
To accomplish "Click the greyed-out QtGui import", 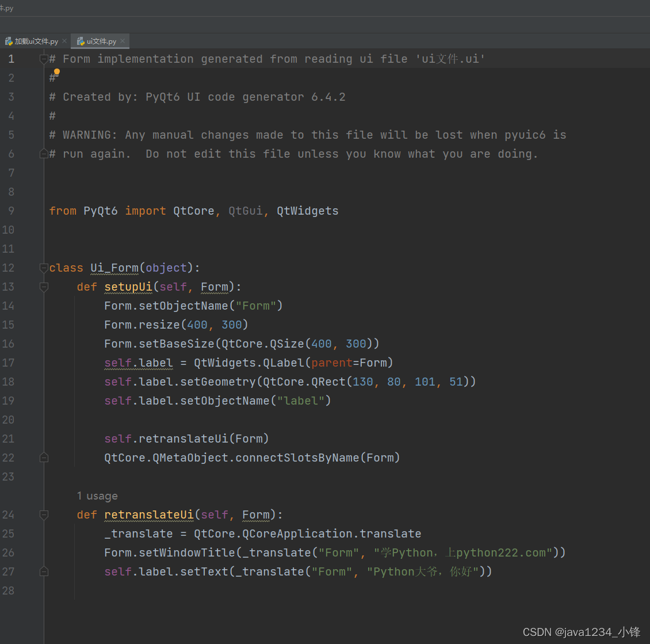I will (246, 211).
